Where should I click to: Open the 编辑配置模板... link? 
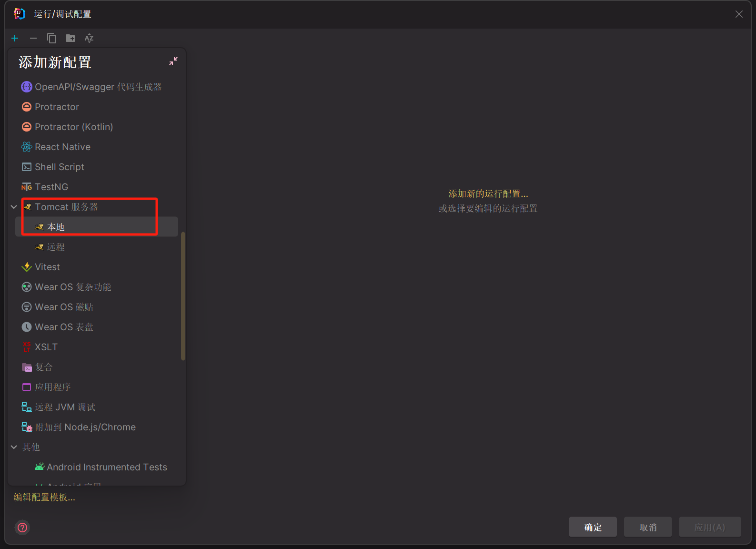[44, 497]
